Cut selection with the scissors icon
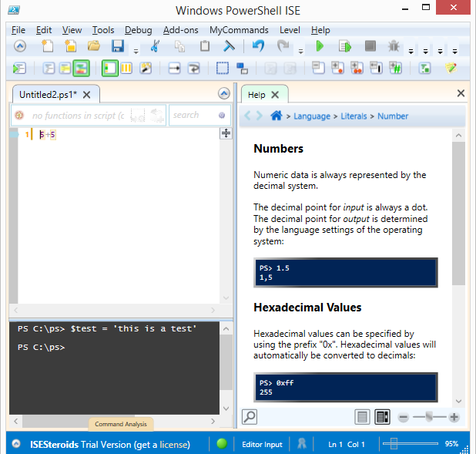This screenshot has width=476, height=454. [x=155, y=46]
